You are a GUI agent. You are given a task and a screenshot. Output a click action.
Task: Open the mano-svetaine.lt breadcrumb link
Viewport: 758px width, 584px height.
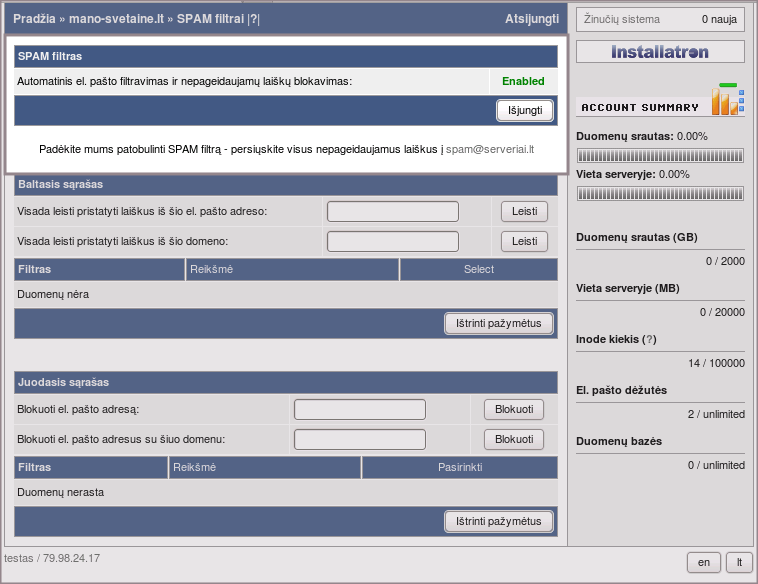tap(116, 19)
